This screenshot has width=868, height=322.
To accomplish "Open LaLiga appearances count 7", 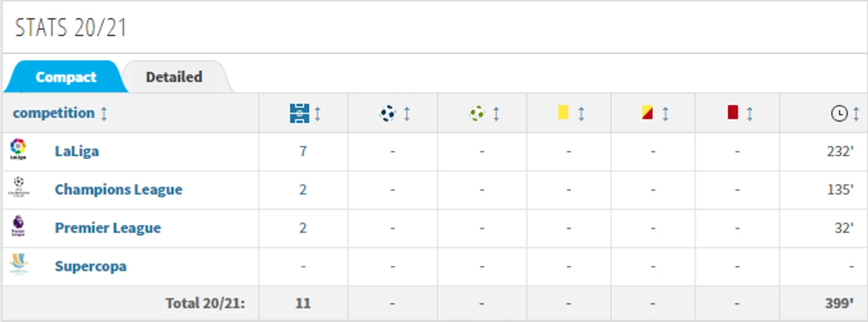I will pyautogui.click(x=303, y=151).
